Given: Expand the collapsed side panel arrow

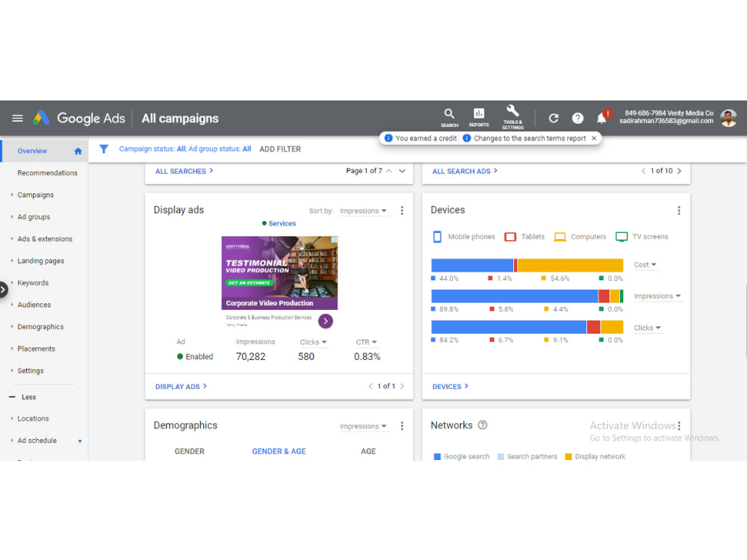Looking at the screenshot, I should point(3,289).
